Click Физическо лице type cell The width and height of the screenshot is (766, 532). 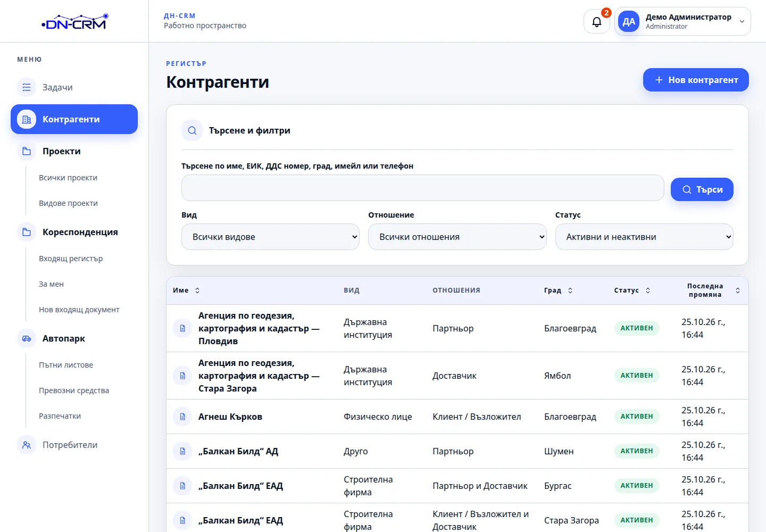pos(378,417)
